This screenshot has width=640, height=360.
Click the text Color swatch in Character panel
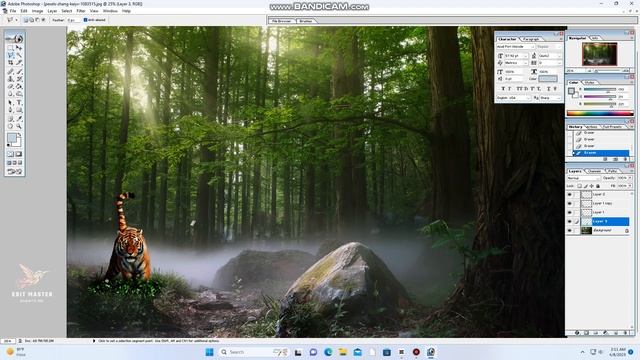(x=548, y=79)
